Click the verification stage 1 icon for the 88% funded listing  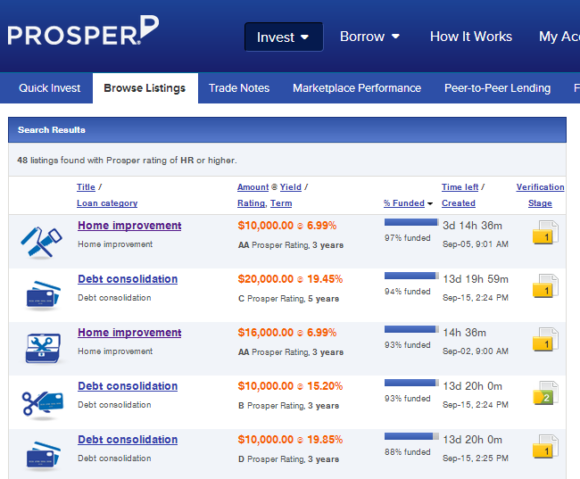pos(546,446)
